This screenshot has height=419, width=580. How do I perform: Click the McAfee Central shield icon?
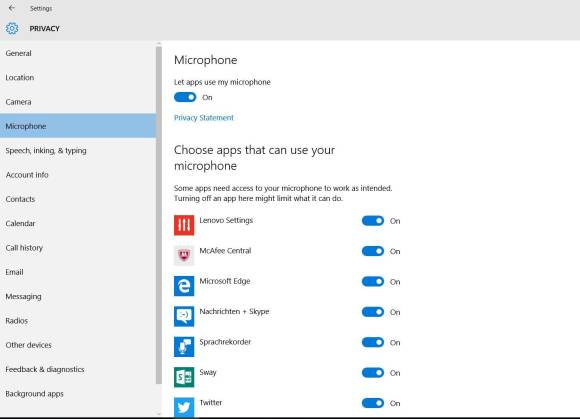pos(184,255)
